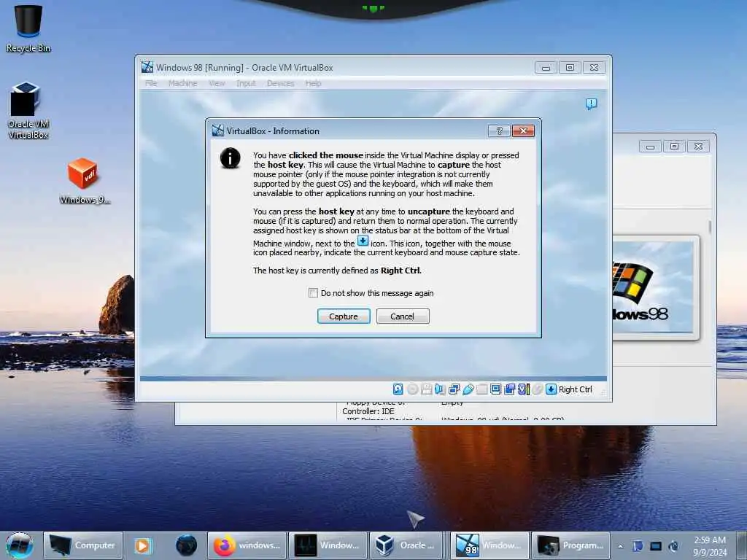Open the media player taskbar icon
This screenshot has height=560, width=747.
[x=144, y=545]
